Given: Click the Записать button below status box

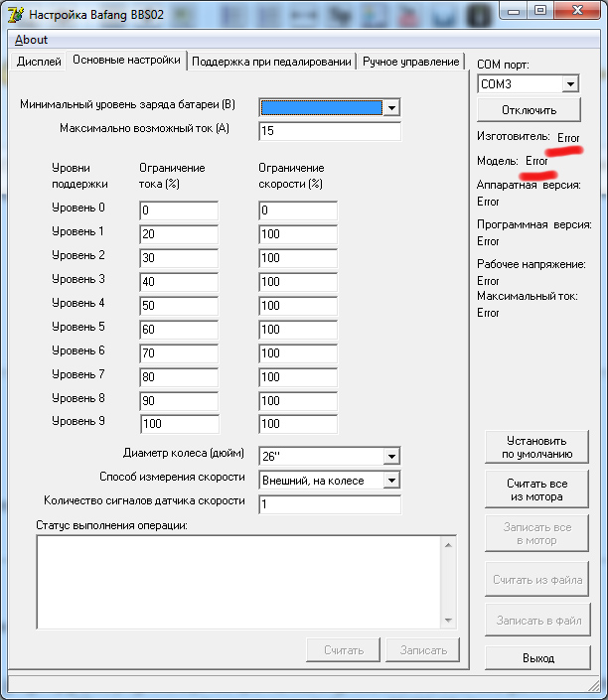Looking at the screenshot, I should [x=423, y=650].
